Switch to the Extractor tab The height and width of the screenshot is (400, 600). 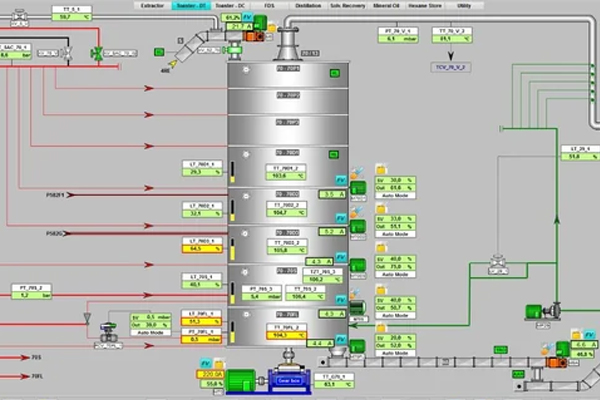click(150, 5)
